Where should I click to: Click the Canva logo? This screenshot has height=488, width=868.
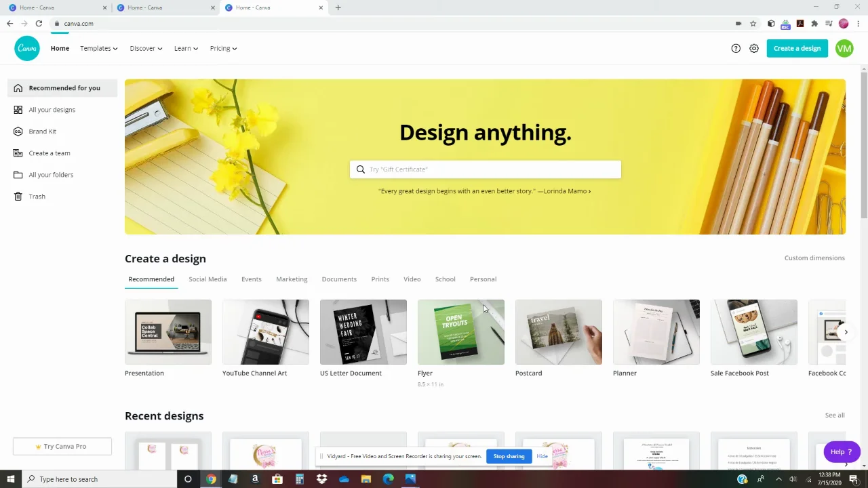tap(27, 48)
